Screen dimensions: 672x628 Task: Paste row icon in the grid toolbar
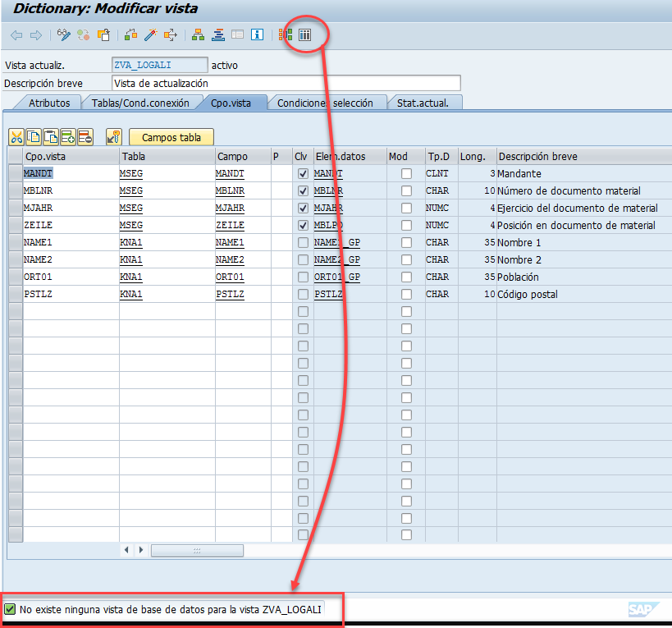(51, 137)
